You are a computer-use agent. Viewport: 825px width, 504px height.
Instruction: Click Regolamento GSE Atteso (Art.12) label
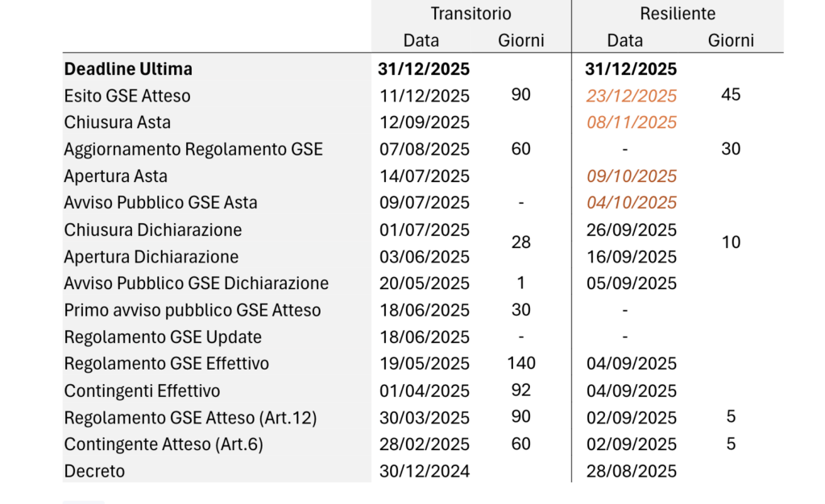click(x=190, y=418)
